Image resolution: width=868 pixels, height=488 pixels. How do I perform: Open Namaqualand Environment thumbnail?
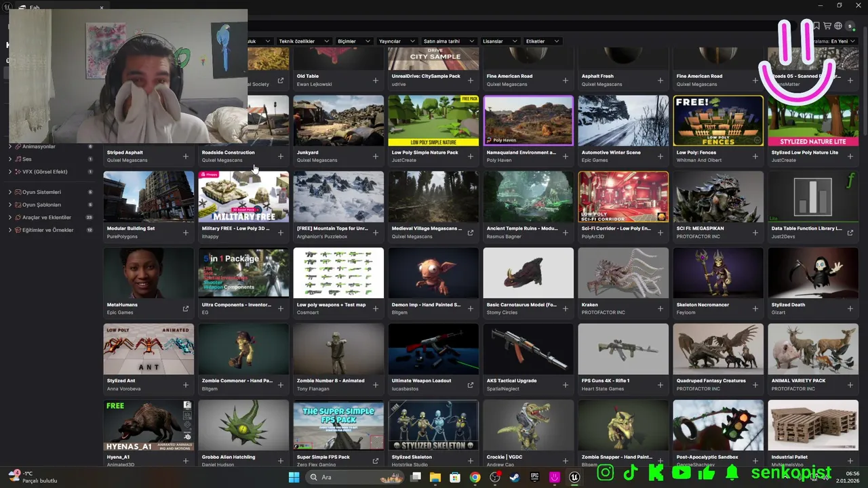[x=528, y=121]
